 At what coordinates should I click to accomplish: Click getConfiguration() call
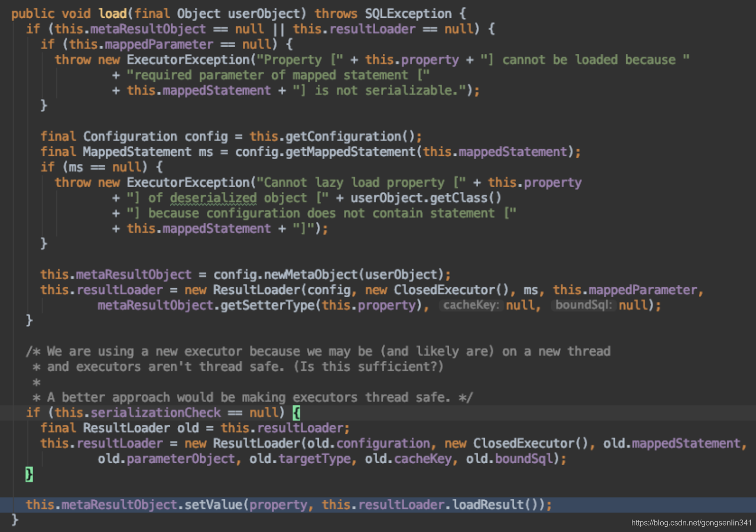(x=350, y=137)
